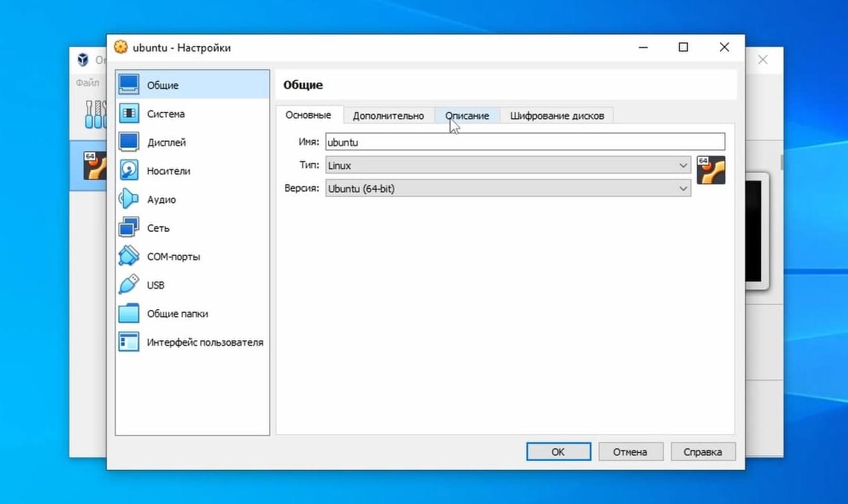Minimize the ubuntu settings window
Screen dimensions: 848x504
(x=643, y=48)
